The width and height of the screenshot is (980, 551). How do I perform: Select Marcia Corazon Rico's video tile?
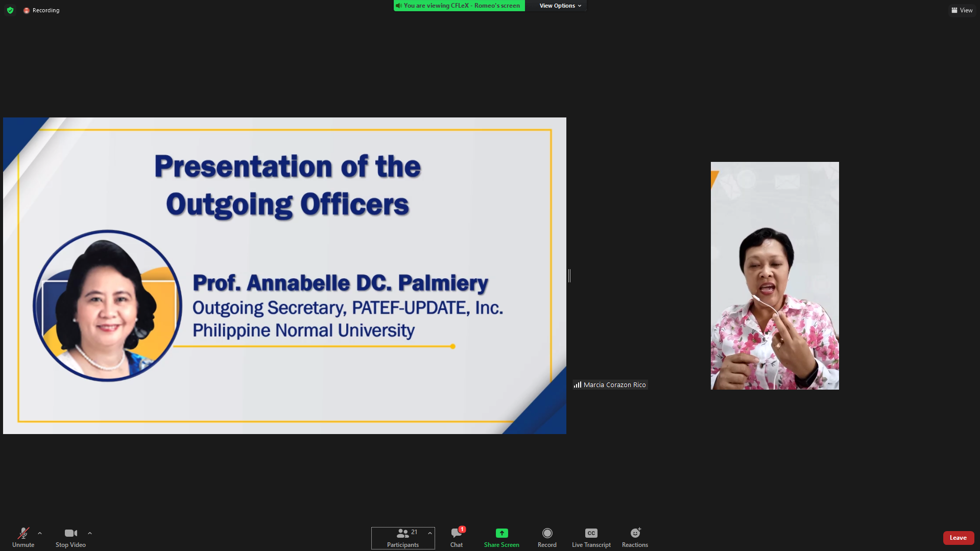point(774,276)
